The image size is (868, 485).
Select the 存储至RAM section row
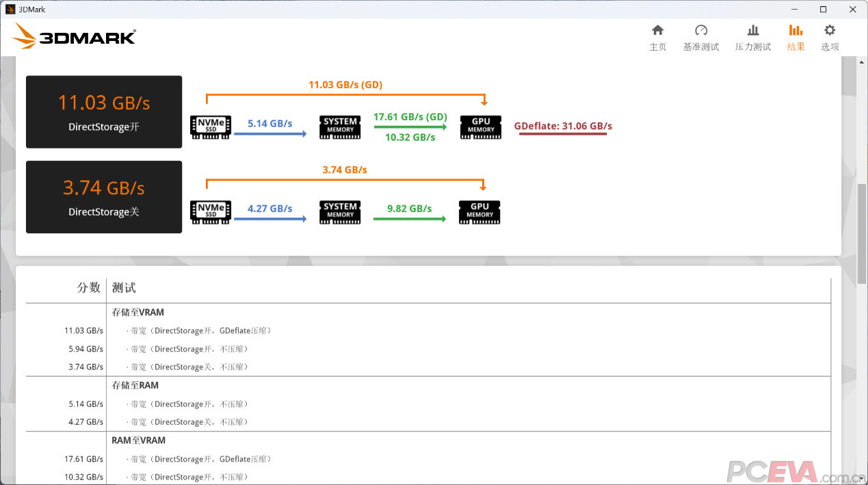[x=135, y=386]
